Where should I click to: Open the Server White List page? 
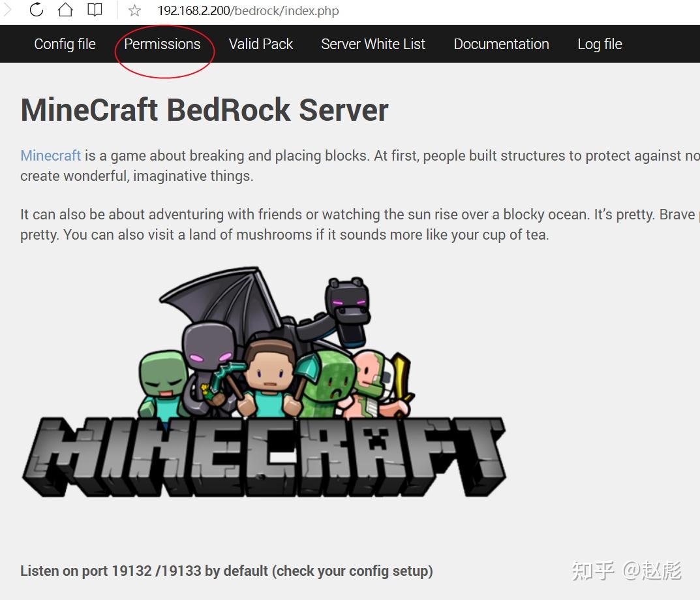pos(373,44)
